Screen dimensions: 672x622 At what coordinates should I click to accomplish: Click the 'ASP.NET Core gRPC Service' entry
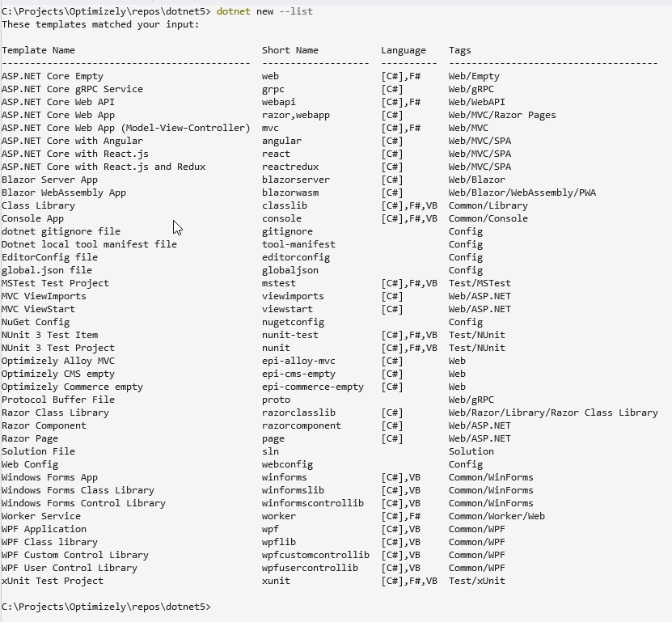(x=72, y=89)
